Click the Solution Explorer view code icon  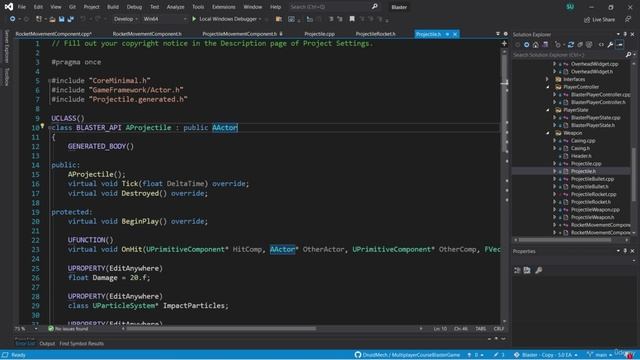(x=601, y=44)
